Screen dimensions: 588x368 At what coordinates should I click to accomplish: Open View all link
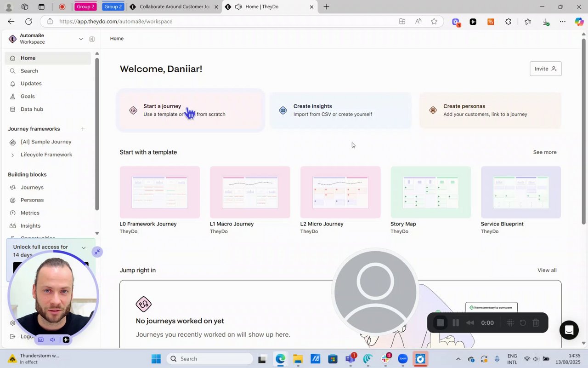pos(547,270)
